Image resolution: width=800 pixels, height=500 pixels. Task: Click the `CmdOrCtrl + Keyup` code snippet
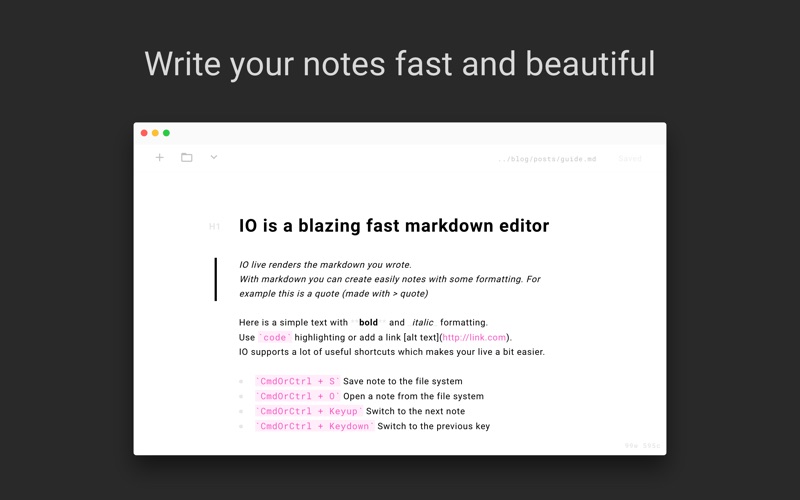(x=309, y=411)
